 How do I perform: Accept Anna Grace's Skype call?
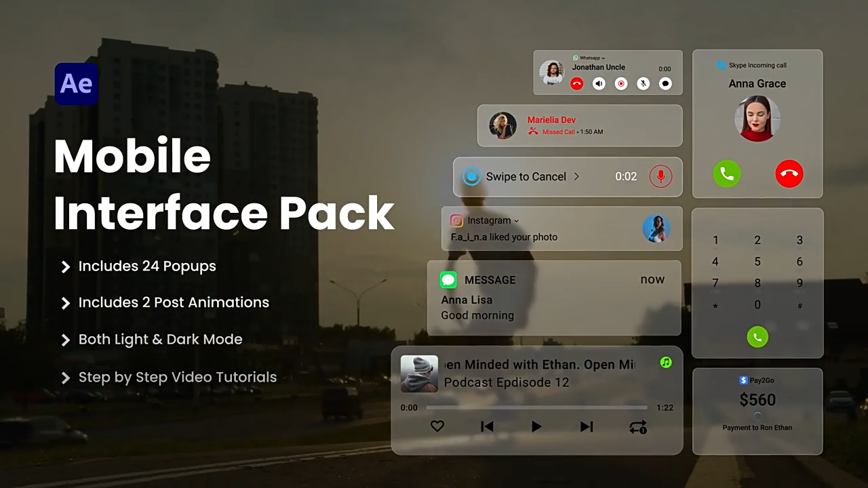726,174
